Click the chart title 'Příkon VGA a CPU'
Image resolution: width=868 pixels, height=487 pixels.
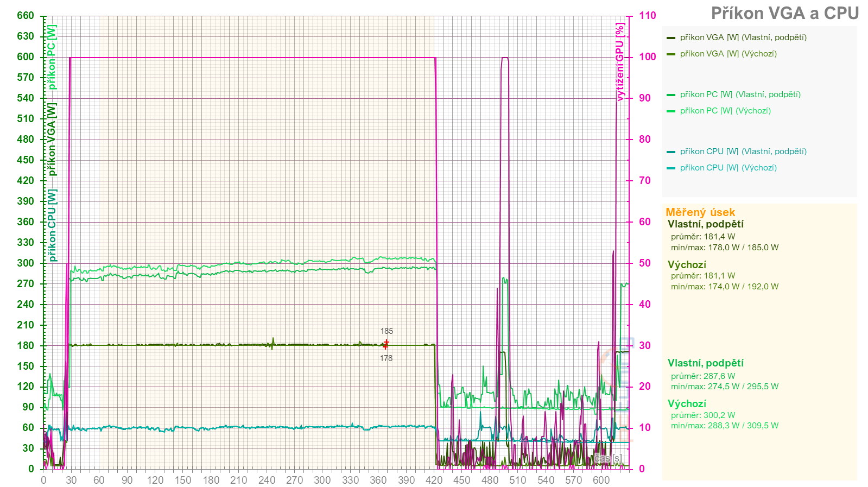(785, 13)
